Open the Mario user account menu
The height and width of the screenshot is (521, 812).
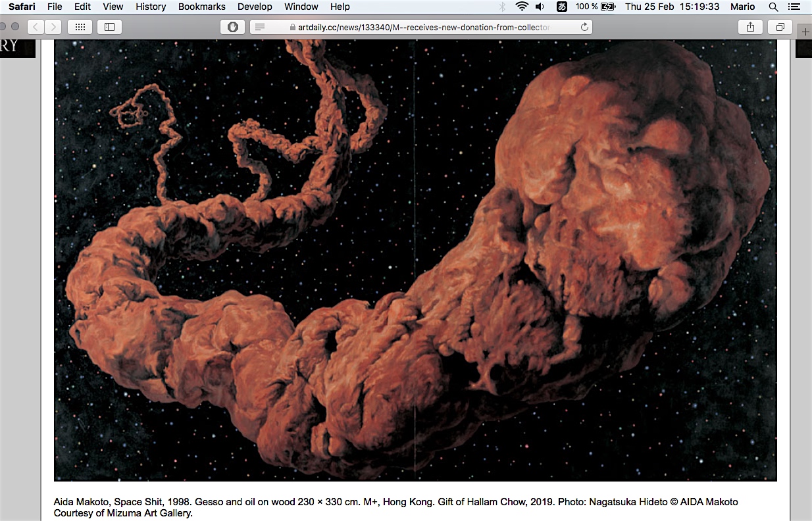pos(742,7)
